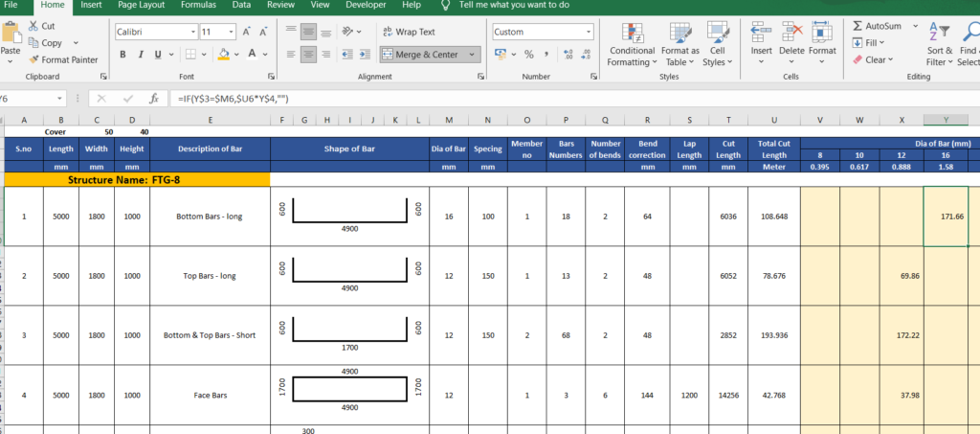This screenshot has height=434, width=980.
Task: Click Delete cells icon
Action: (x=791, y=32)
